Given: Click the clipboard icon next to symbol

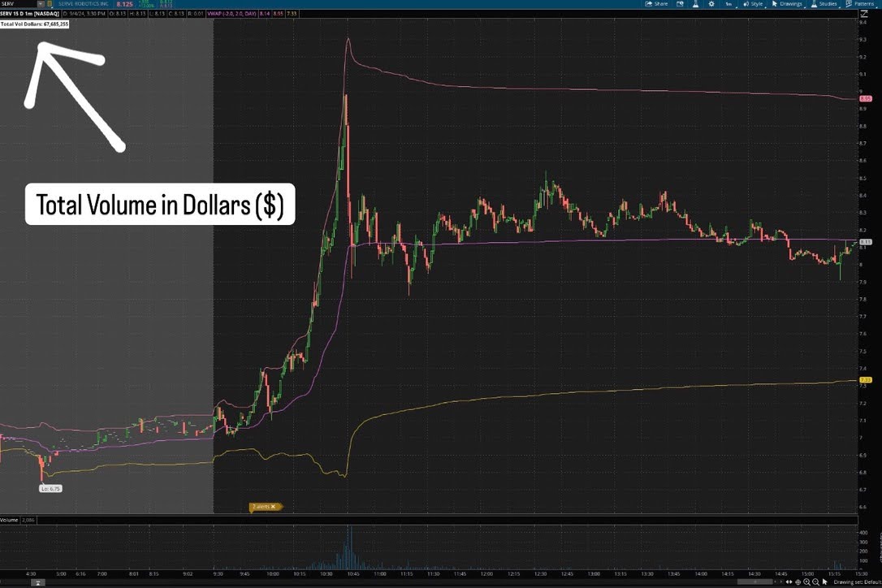Looking at the screenshot, I should click(x=50, y=4).
